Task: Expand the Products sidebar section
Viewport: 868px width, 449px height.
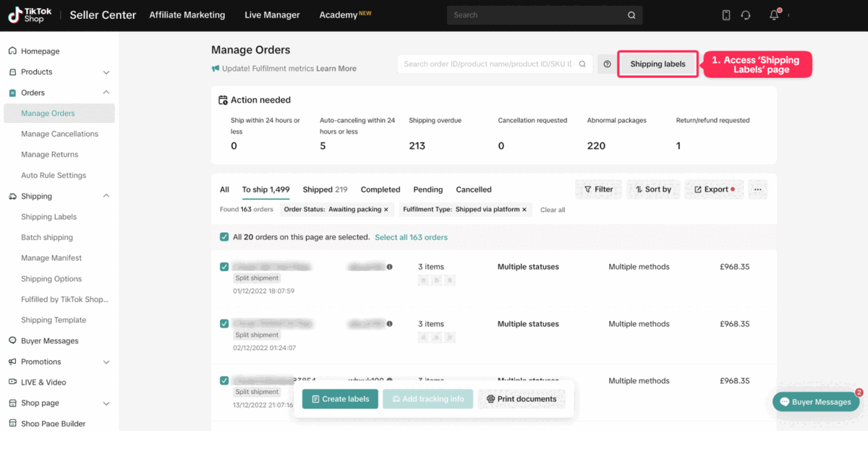Action: (106, 72)
